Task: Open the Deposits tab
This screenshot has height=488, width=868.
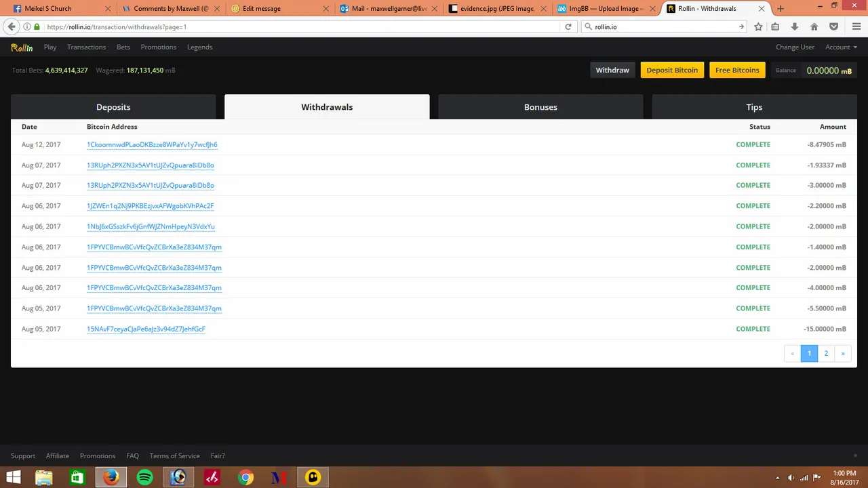Action: [113, 107]
